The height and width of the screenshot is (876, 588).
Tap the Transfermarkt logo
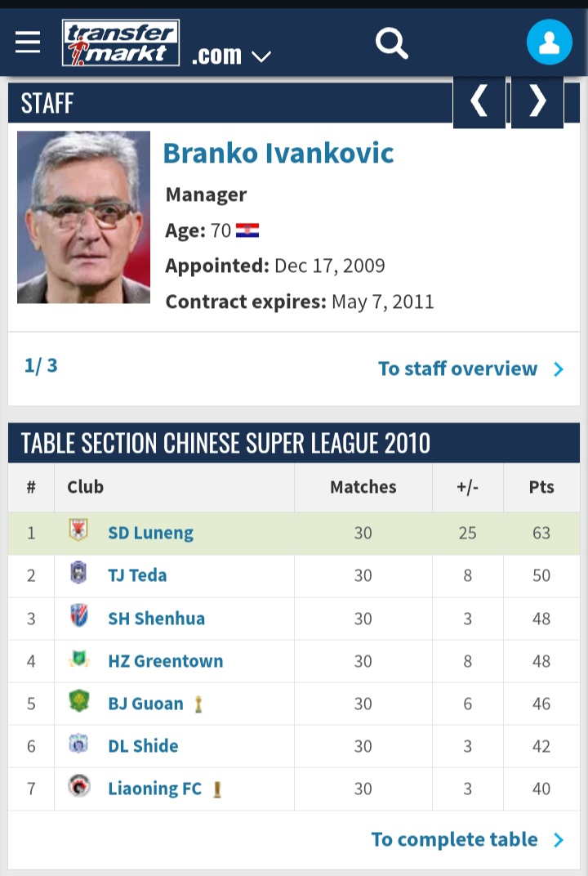(121, 43)
